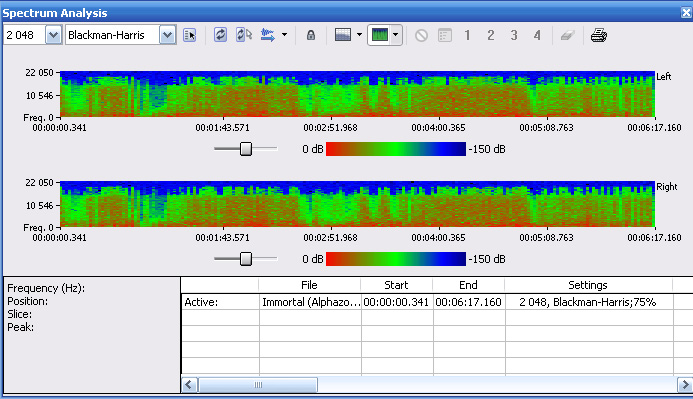Click the File column header
Image resolution: width=693 pixels, height=399 pixels.
click(x=309, y=285)
